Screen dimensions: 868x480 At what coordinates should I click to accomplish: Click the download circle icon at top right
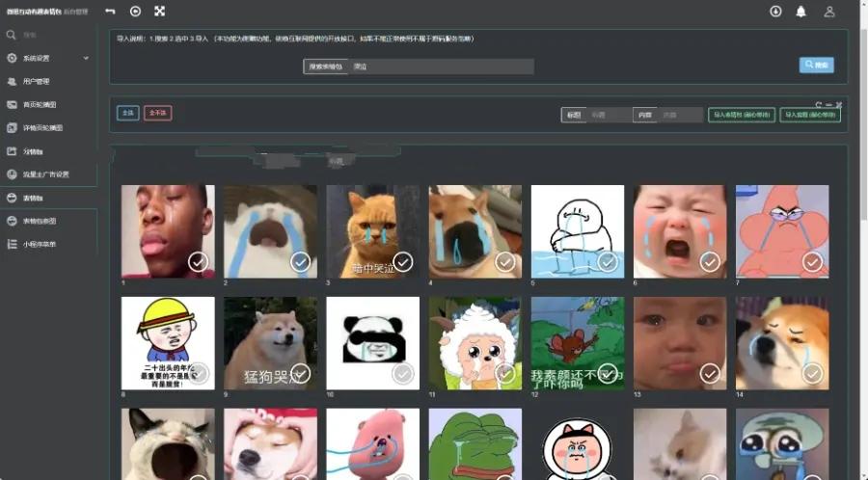775,11
